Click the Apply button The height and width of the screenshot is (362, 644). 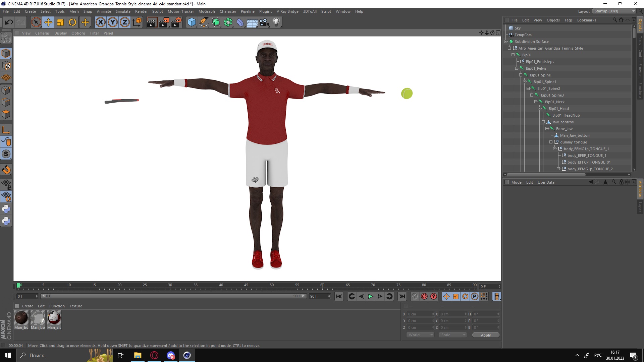(486, 335)
